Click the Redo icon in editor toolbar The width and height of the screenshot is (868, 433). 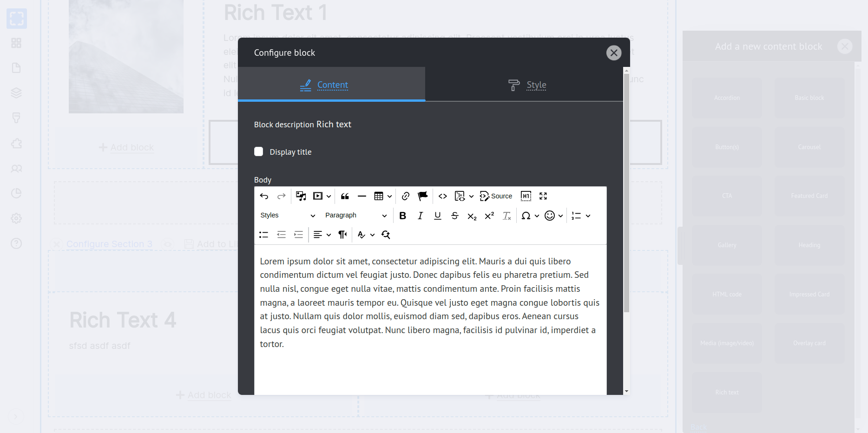pyautogui.click(x=281, y=196)
